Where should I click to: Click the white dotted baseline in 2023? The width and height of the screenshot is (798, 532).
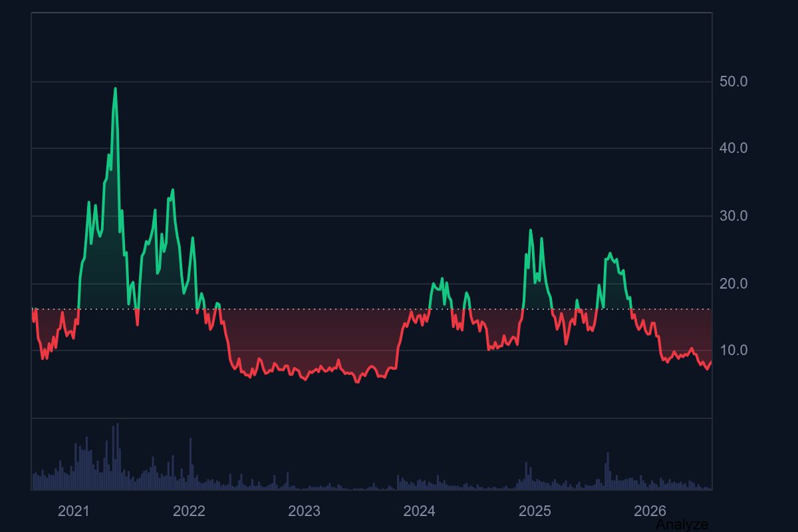coord(304,309)
